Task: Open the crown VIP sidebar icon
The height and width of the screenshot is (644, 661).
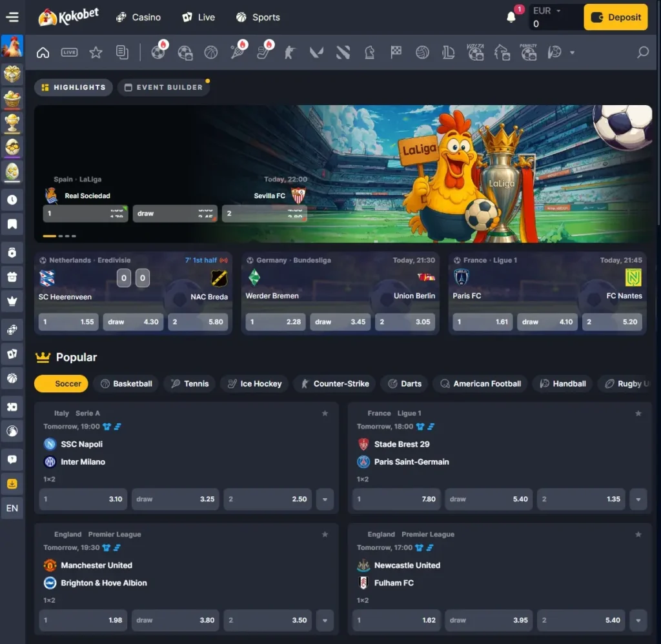Action: pyautogui.click(x=12, y=301)
